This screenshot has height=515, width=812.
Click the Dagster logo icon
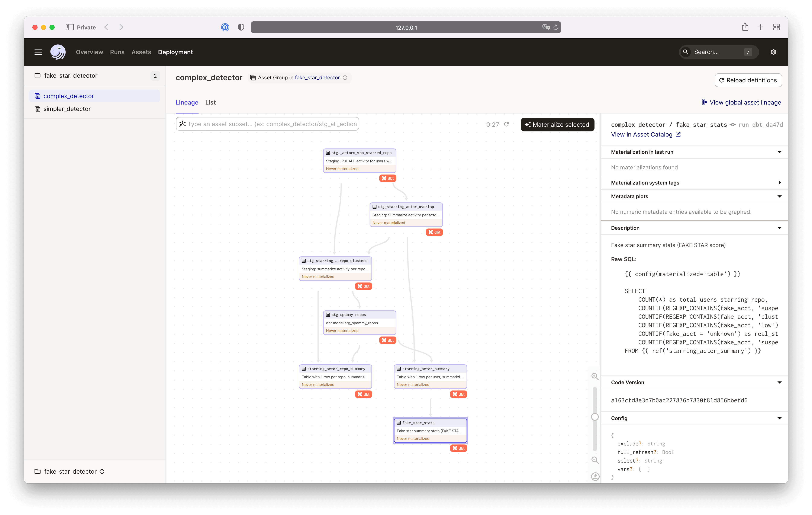pyautogui.click(x=58, y=52)
